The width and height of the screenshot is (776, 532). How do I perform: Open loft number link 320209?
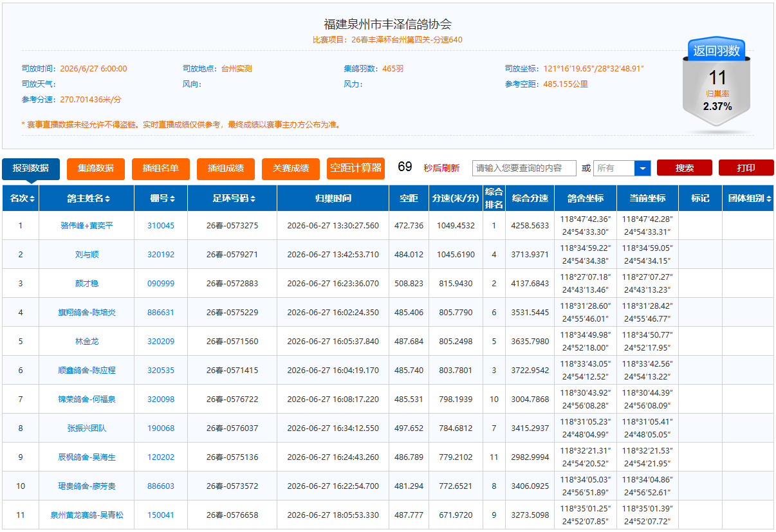[161, 342]
